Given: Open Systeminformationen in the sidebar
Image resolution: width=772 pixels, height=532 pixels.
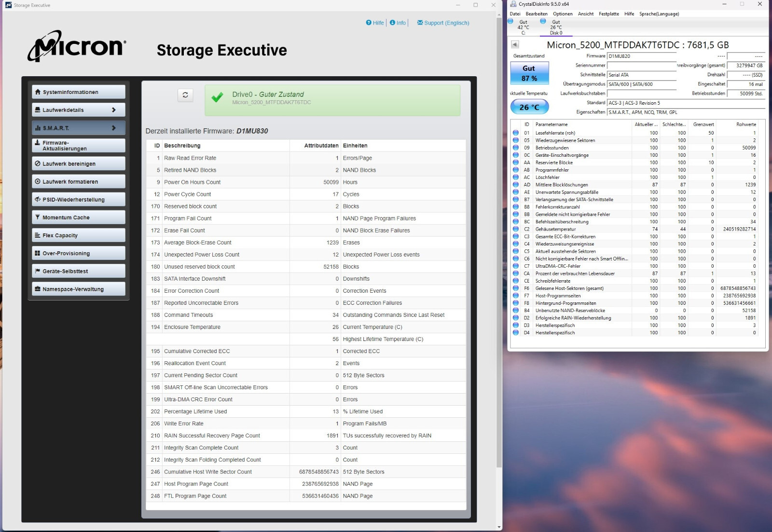Looking at the screenshot, I should (79, 92).
